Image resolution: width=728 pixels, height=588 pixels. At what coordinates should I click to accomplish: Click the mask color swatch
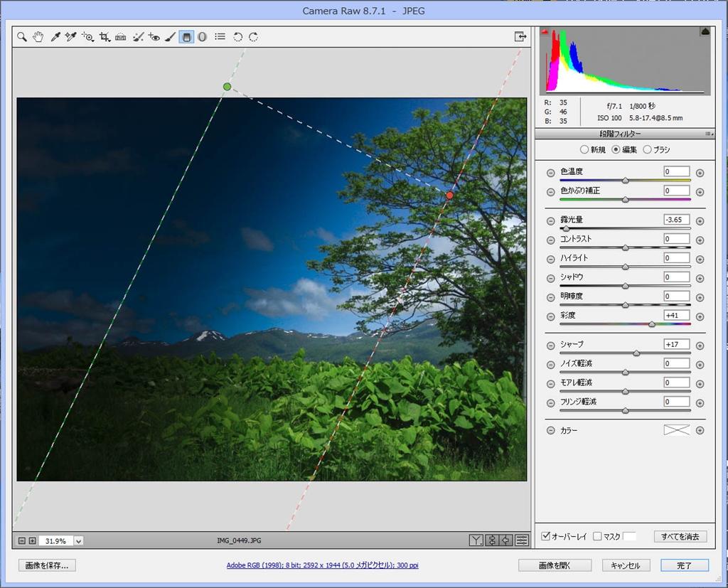click(629, 536)
